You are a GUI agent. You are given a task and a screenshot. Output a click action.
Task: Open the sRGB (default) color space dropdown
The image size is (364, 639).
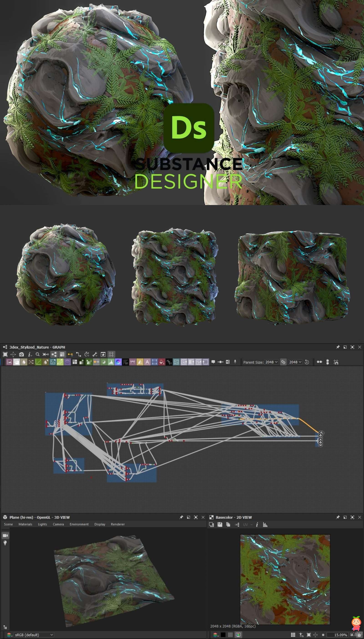tap(33, 635)
